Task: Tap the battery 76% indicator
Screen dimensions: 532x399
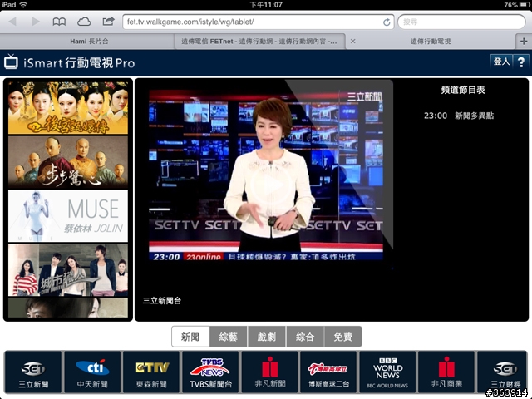Action: pos(515,5)
